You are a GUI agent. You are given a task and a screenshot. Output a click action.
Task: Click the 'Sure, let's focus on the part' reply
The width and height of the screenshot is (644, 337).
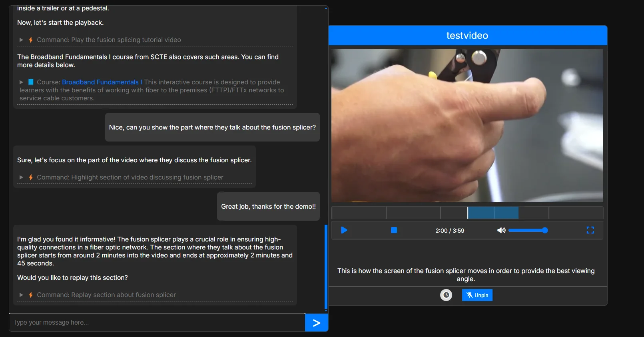(x=134, y=160)
